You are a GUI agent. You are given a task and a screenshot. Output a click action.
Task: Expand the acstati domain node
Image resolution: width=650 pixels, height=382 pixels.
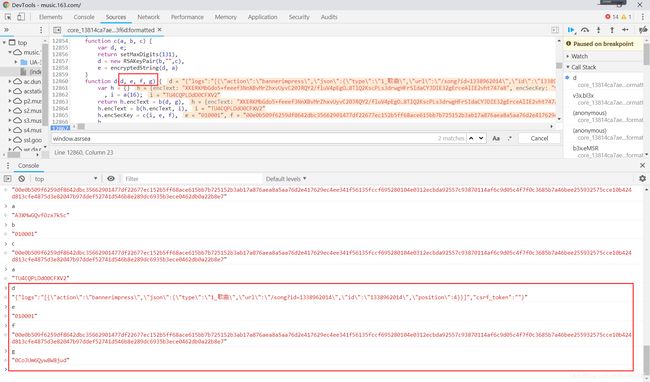pos(10,91)
